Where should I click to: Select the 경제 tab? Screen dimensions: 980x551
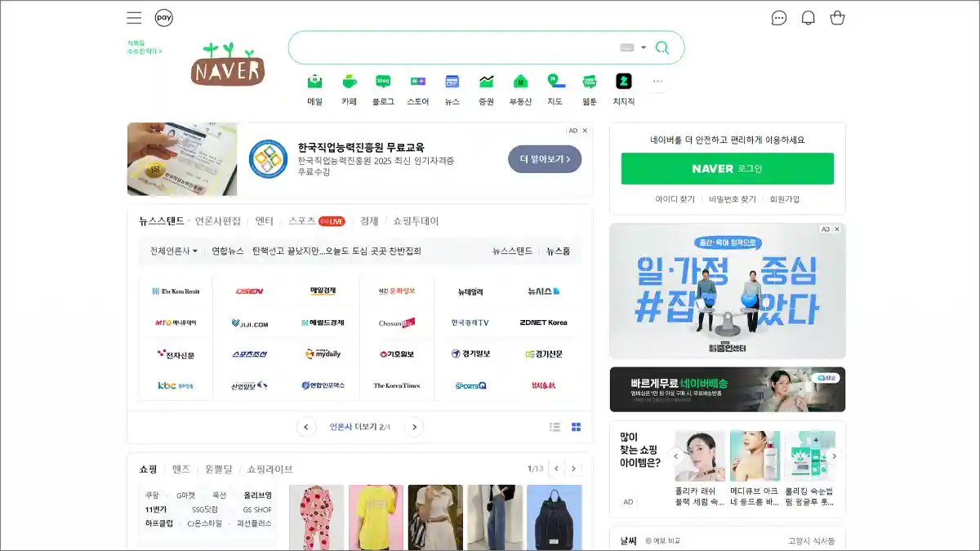click(x=369, y=221)
